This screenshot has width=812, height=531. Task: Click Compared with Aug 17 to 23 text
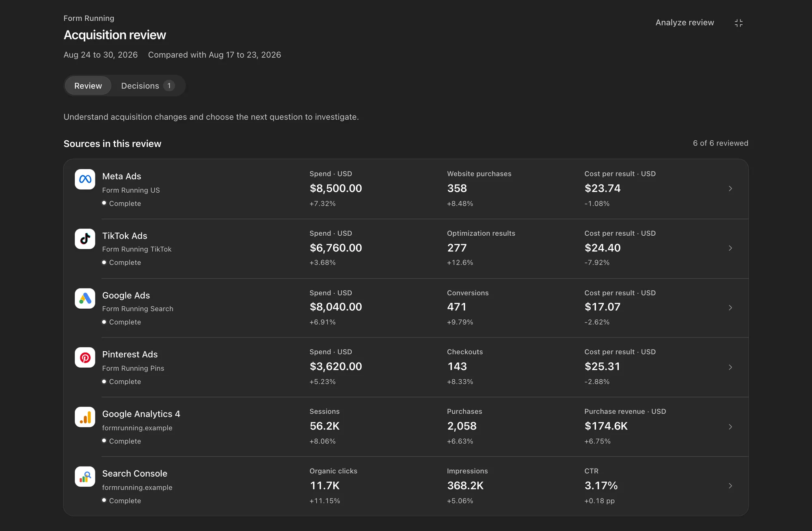click(x=214, y=55)
